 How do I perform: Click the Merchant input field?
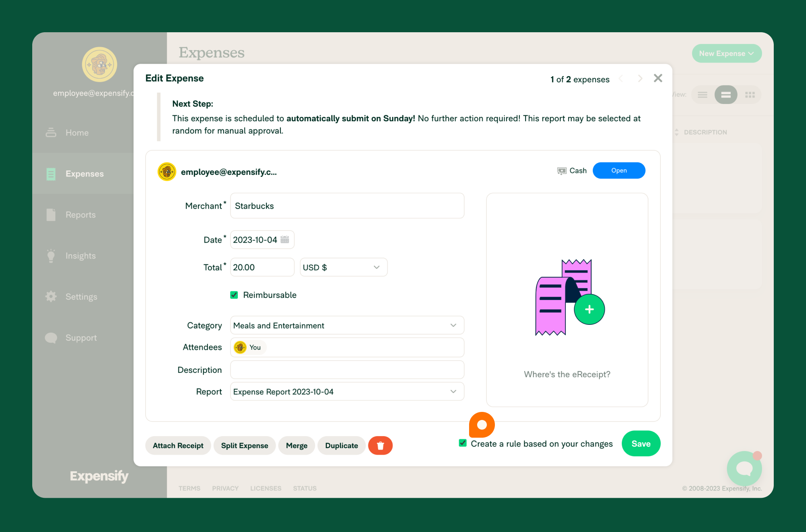348,206
